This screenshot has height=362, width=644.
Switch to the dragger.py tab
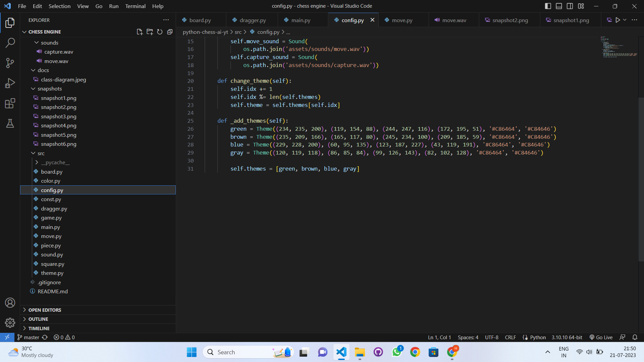(252, 20)
